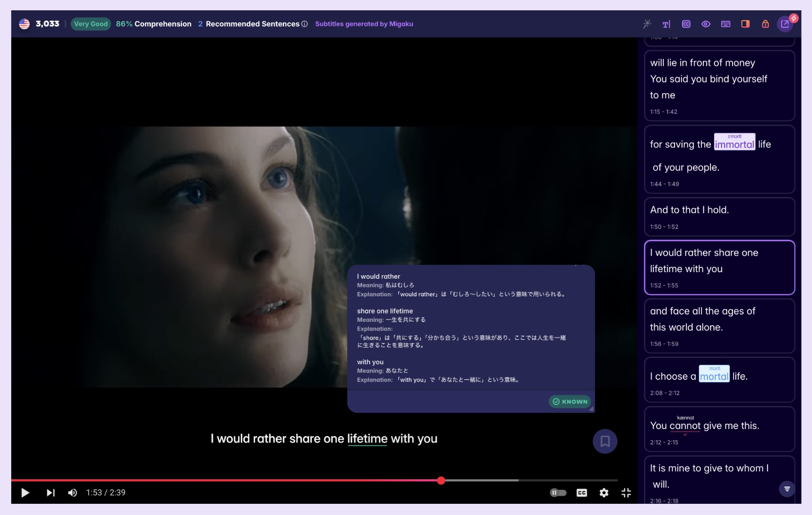Toggle the autoplay switch

pos(558,493)
